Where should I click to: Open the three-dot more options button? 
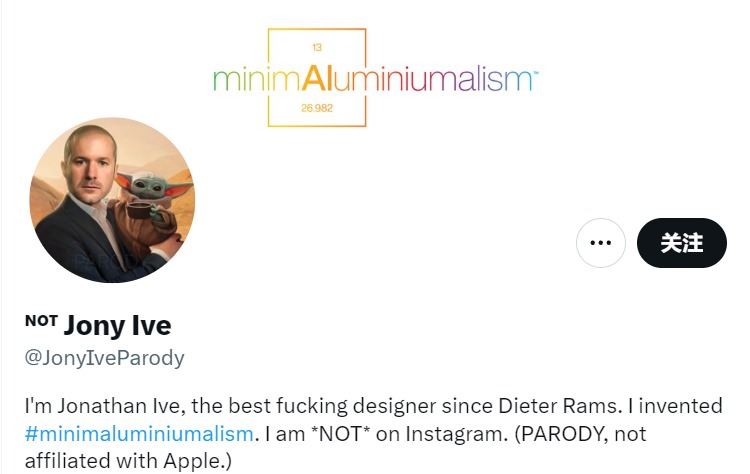(x=600, y=243)
